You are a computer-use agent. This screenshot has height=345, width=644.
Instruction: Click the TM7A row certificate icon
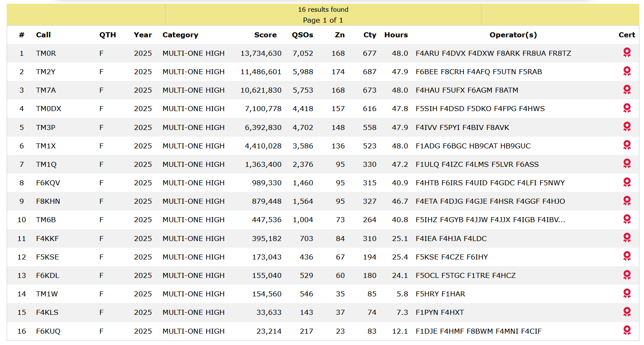coord(627,90)
